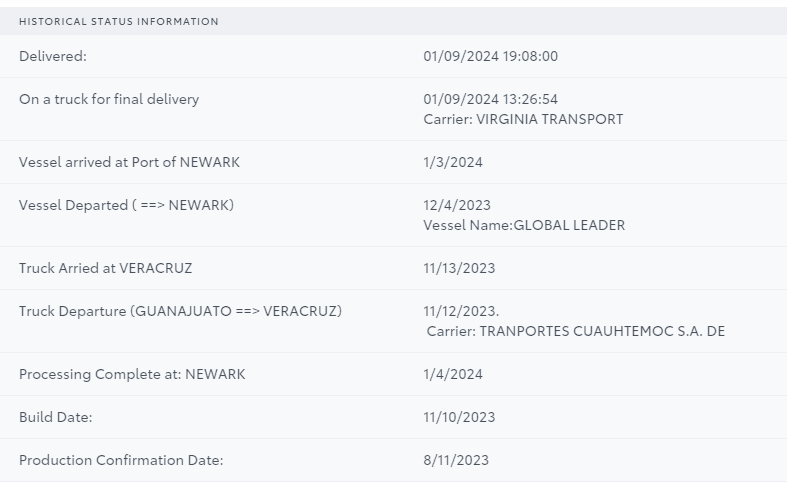This screenshot has height=496, width=787.
Task: Click the TRANPORTES CUAUHTEMOC carrier text
Action: click(x=575, y=331)
